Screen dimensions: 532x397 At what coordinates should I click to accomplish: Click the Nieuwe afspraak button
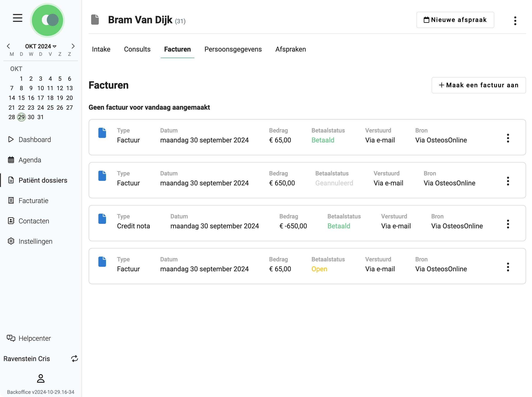(x=455, y=20)
